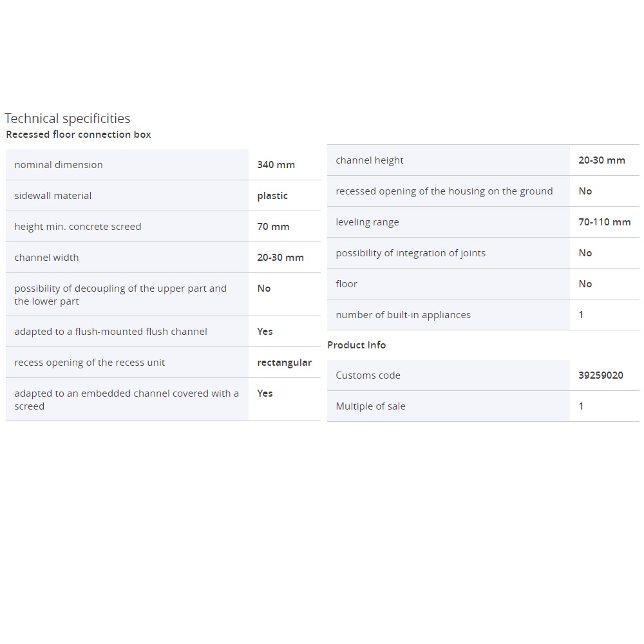Click the 340 mm value
The image size is (644, 644).
(276, 165)
